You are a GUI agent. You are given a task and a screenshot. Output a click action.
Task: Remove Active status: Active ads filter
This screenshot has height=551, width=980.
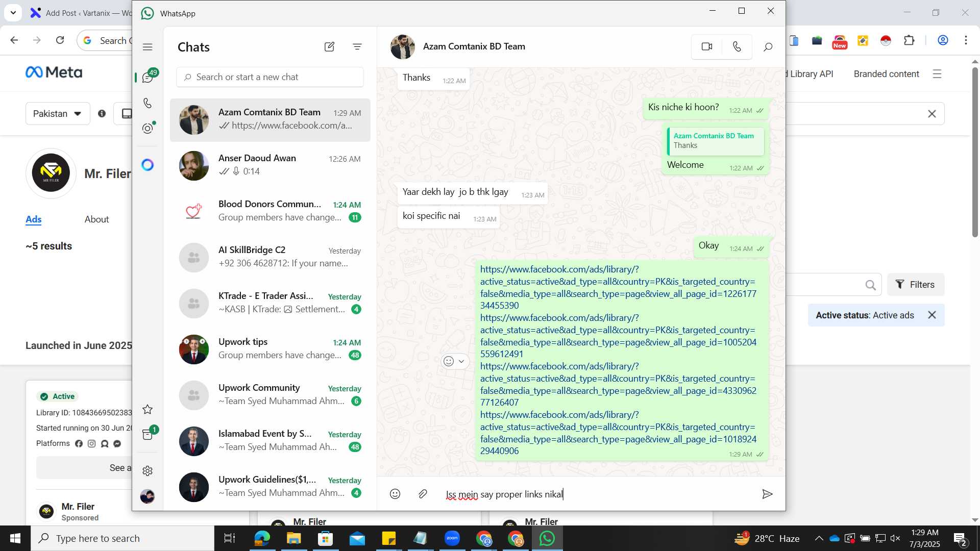(x=932, y=315)
